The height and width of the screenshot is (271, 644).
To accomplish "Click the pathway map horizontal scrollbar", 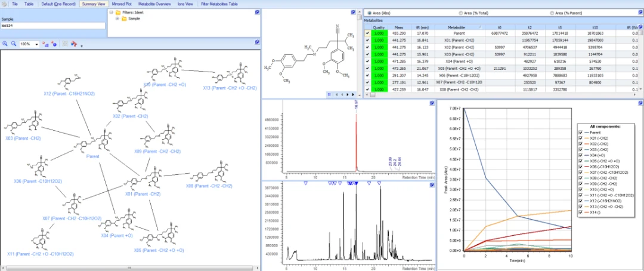I will [130, 268].
